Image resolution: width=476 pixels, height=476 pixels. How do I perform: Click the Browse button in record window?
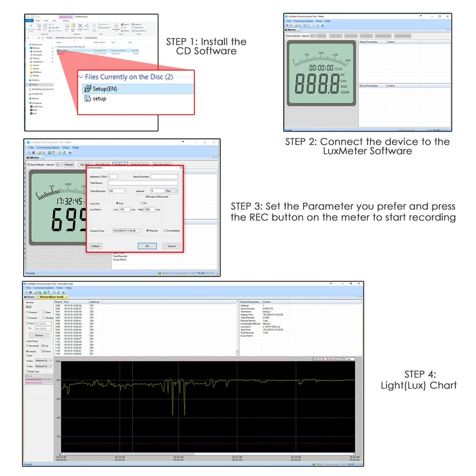[39, 336]
